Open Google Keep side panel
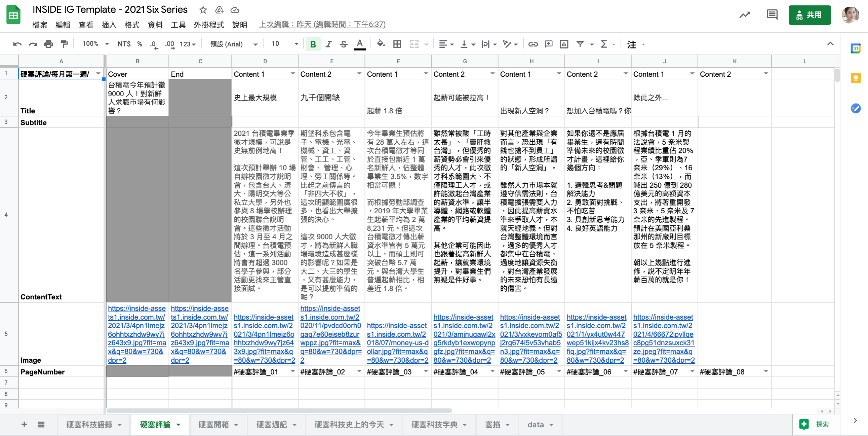This screenshot has height=436, width=868. click(856, 78)
